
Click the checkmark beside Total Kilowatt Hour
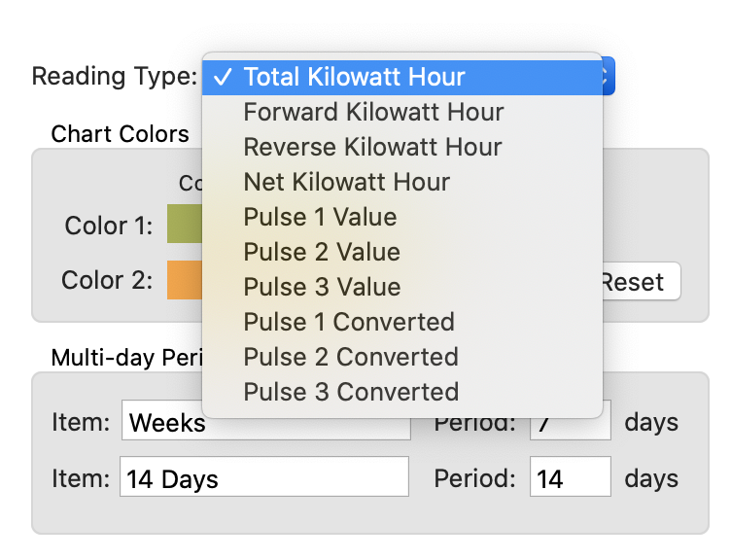tap(222, 77)
